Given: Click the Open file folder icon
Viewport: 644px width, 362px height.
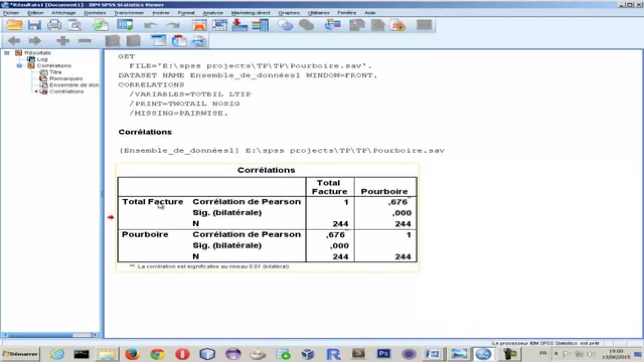Looking at the screenshot, I should click(15, 25).
